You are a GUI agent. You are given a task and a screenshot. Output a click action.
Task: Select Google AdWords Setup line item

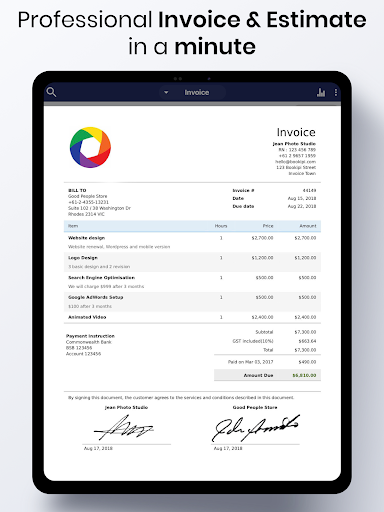click(x=192, y=302)
